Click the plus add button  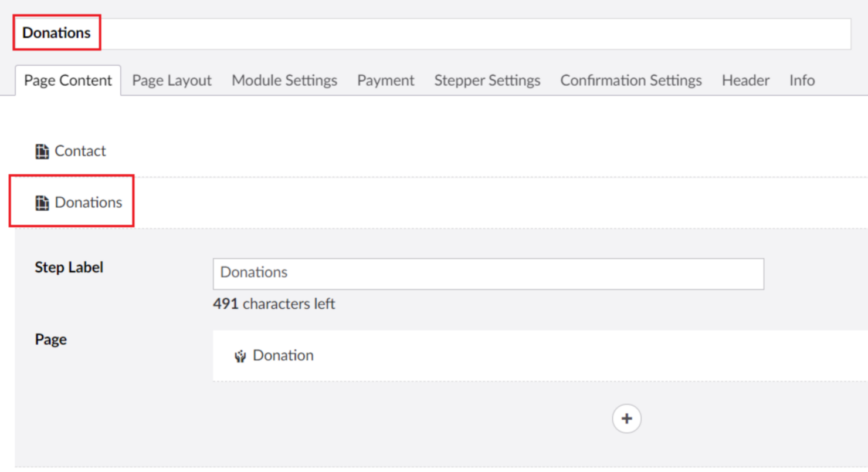(626, 419)
